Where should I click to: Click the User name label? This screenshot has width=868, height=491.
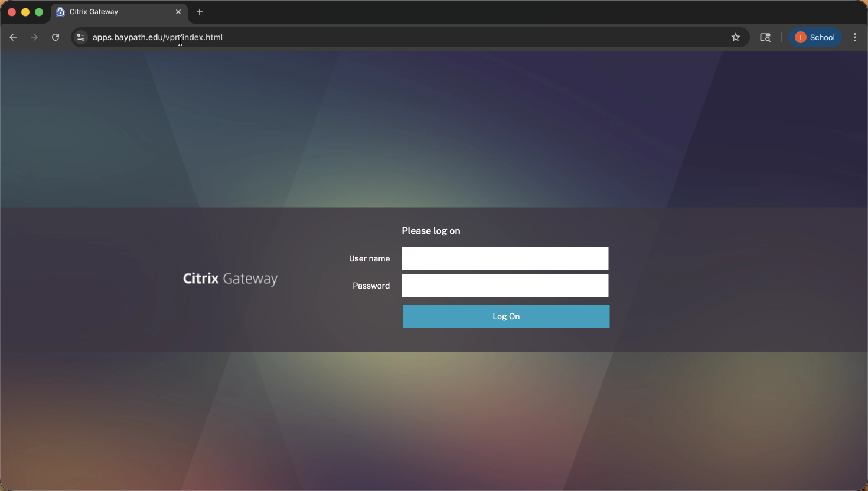[369, 258]
